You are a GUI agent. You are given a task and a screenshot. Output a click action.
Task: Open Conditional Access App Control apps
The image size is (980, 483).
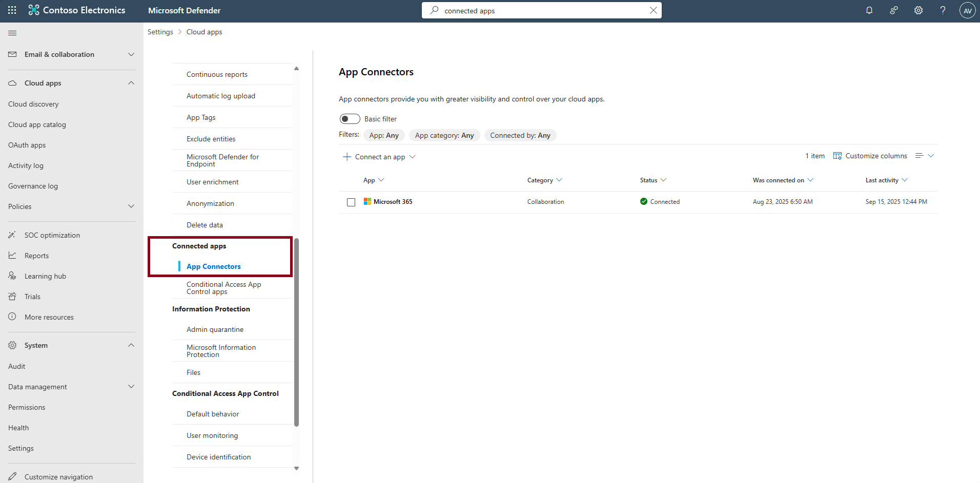coord(224,288)
